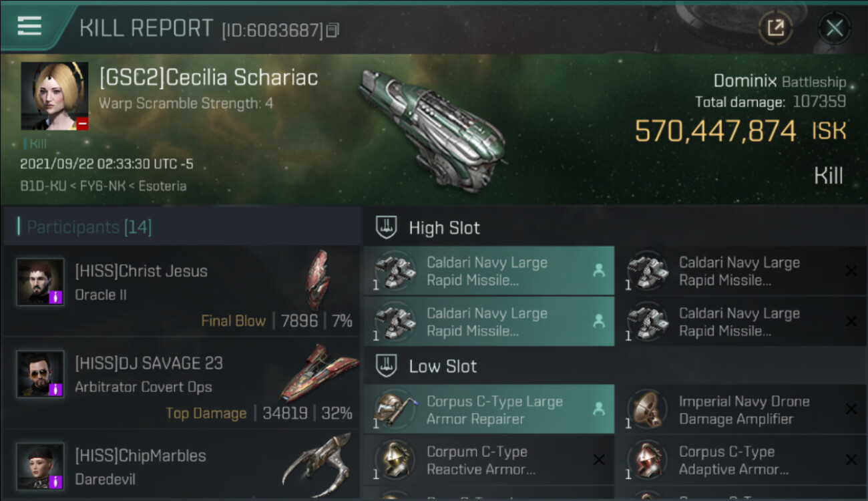Screen dimensions: 868x501
Task: Click the Oracle II ship icon
Action: click(x=317, y=281)
